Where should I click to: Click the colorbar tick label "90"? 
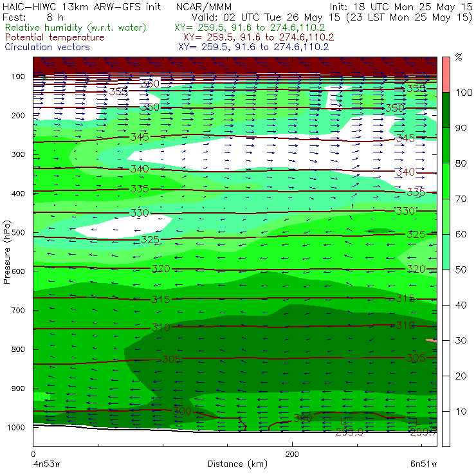click(461, 128)
